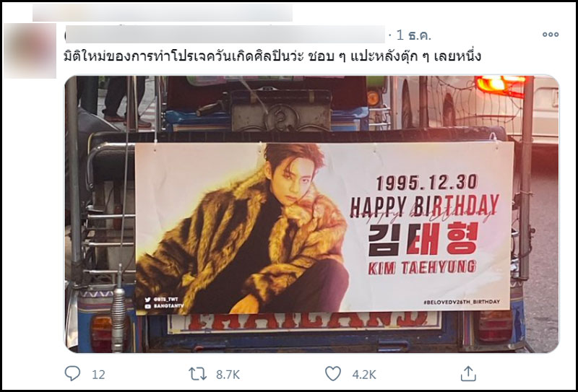Click the HAPPY BIRTHDAY text on the banner

(x=424, y=206)
